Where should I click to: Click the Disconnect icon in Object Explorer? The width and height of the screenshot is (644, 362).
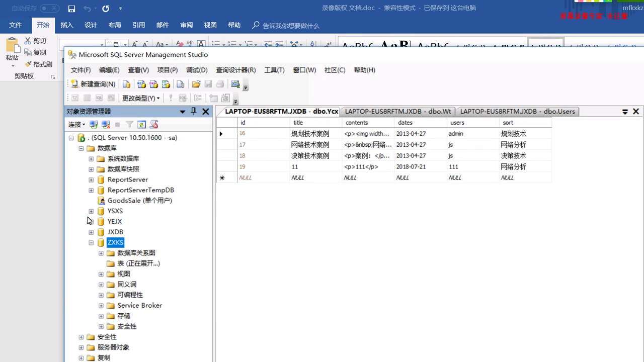(x=106, y=124)
